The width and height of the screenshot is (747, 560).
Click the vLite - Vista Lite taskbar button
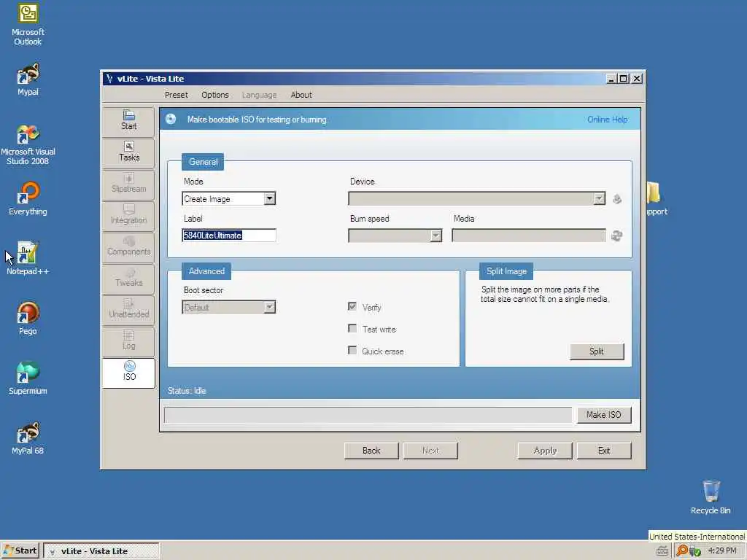pyautogui.click(x=101, y=551)
